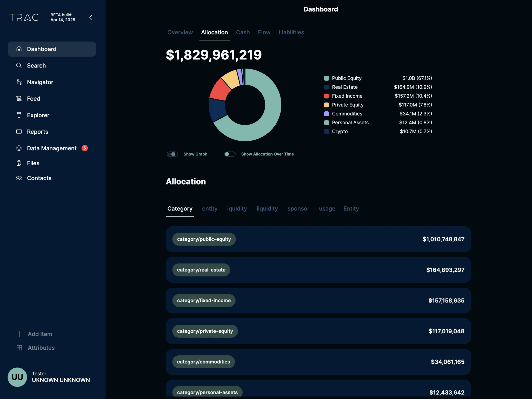Image resolution: width=532 pixels, height=399 pixels.
Task: Expand the category/public-equity row
Action: 318,239
